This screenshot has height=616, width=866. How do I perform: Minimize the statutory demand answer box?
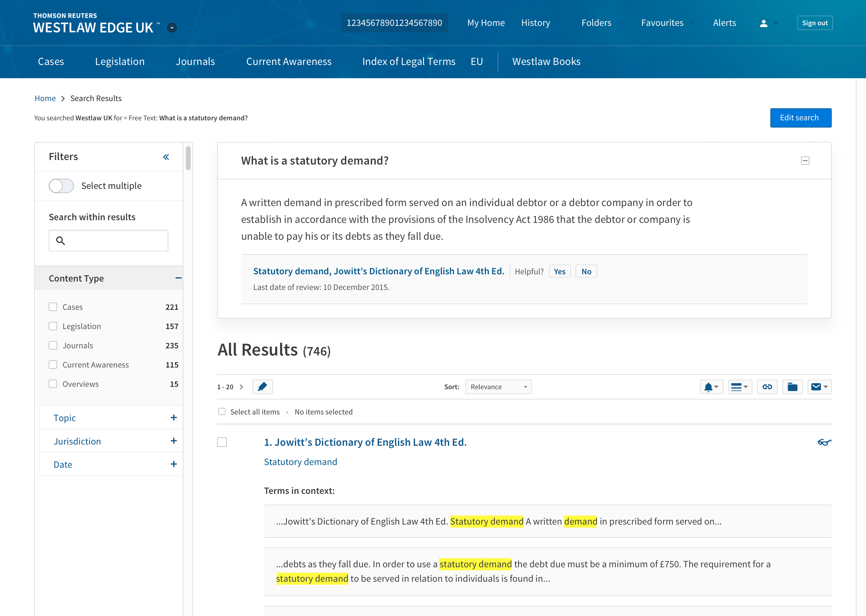pyautogui.click(x=805, y=161)
